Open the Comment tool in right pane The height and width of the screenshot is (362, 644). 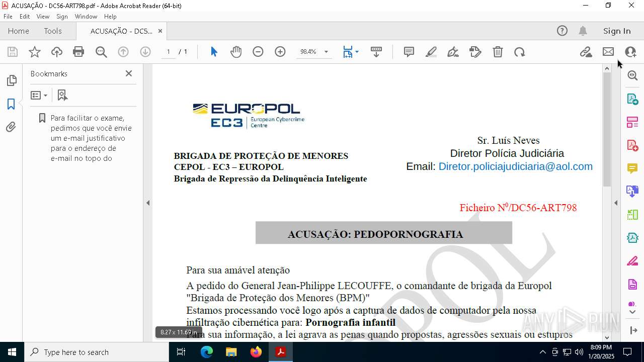[x=632, y=168]
